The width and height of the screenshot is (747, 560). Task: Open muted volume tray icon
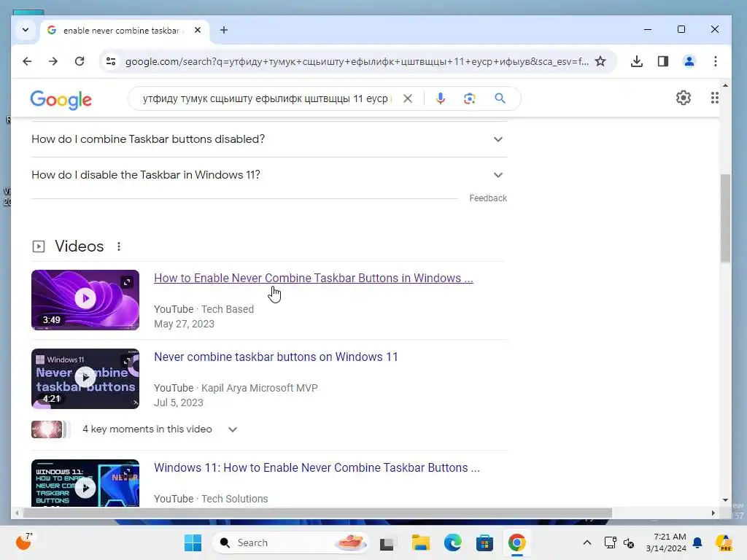(x=629, y=542)
